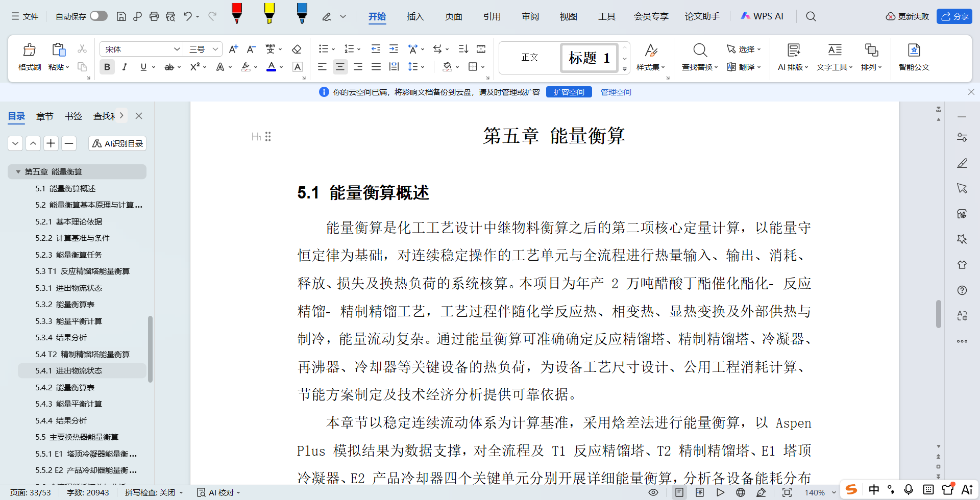The image size is (980, 500).
Task: Toggle page view mode in status bar
Action: tap(679, 492)
